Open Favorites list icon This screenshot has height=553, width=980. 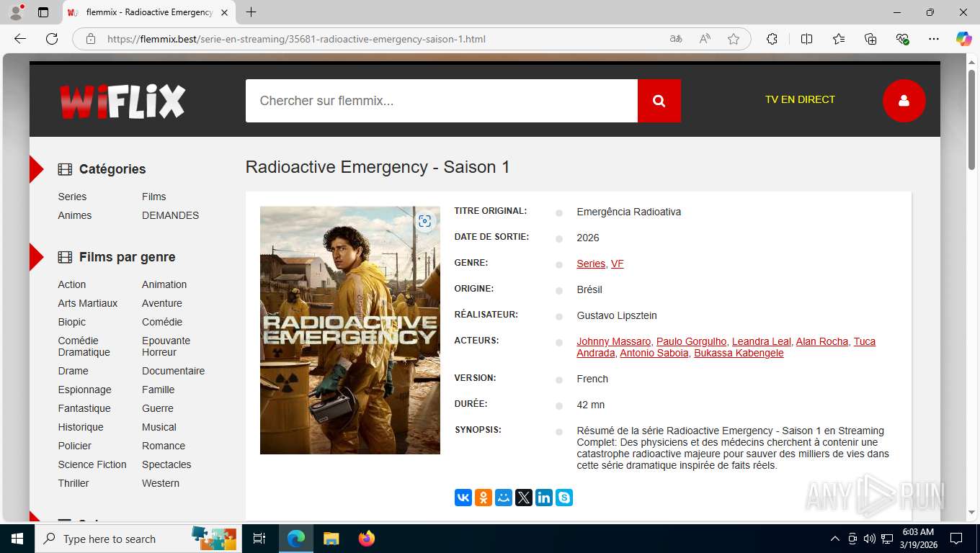[x=839, y=39]
